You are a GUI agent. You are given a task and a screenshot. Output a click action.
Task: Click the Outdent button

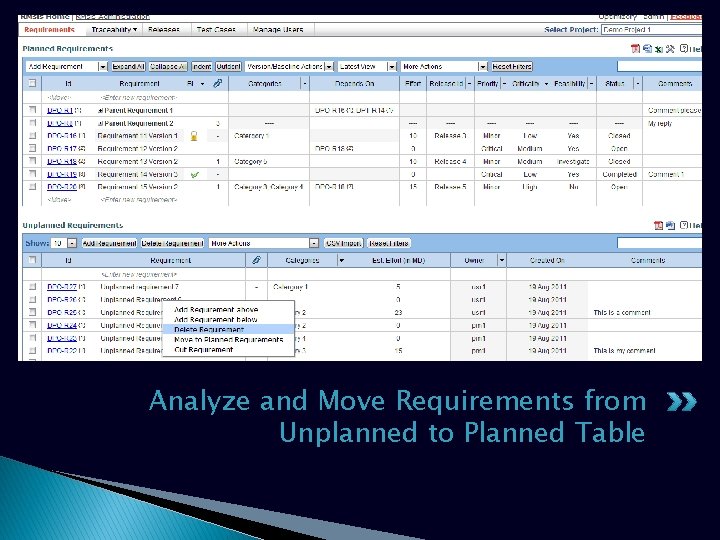tap(228, 67)
